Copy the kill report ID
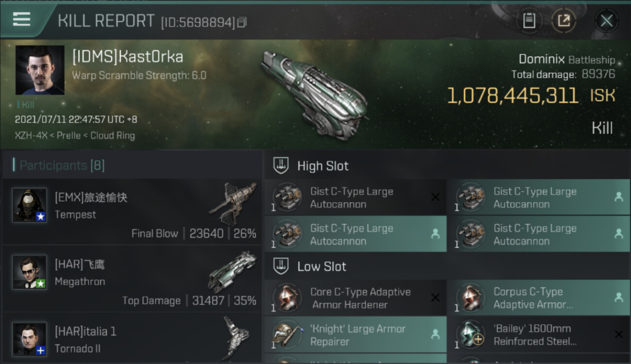This screenshot has height=364, width=631. (242, 22)
